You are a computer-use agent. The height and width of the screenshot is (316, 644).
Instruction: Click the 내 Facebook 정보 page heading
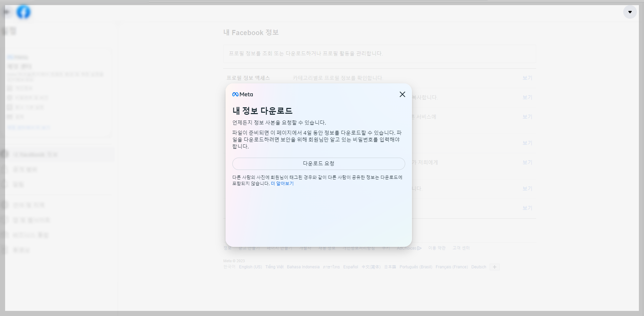click(251, 33)
